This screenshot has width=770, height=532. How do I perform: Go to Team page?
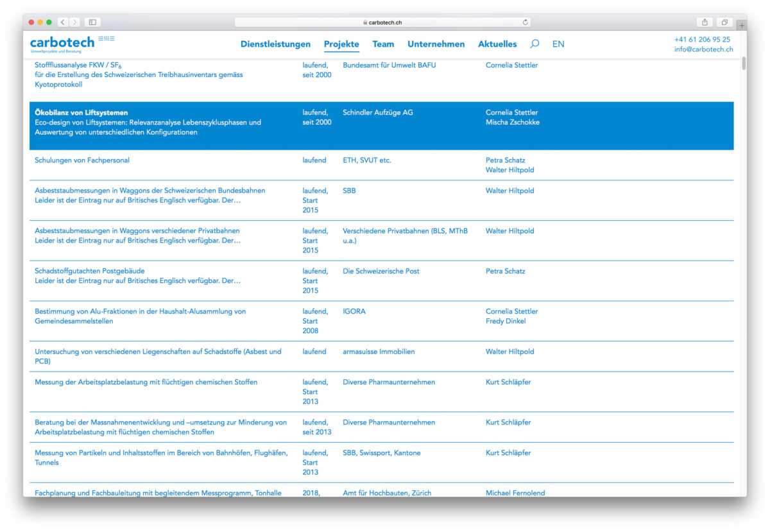(x=383, y=44)
